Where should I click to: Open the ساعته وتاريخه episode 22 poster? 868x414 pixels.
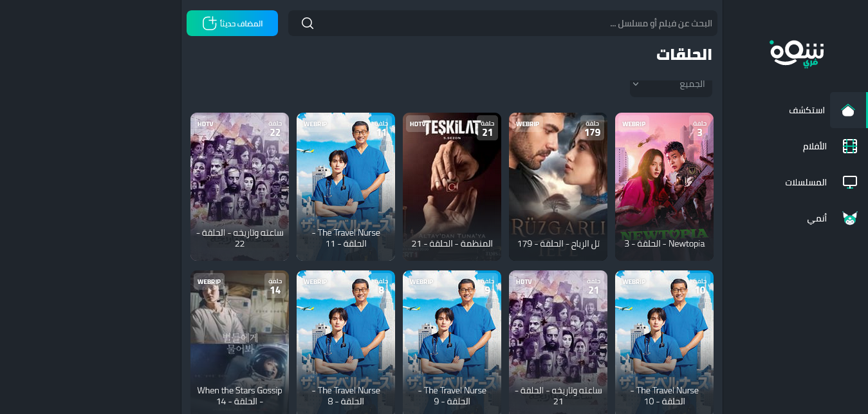click(x=239, y=187)
